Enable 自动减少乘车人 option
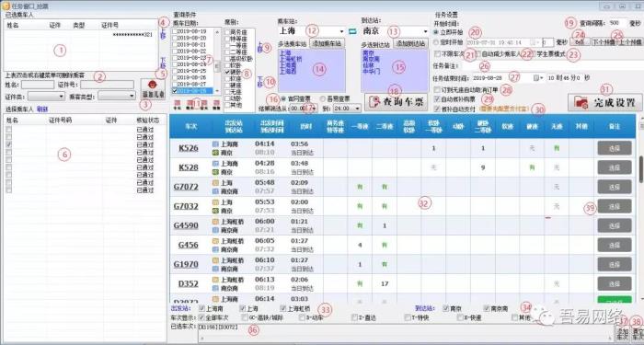 pyautogui.click(x=477, y=53)
